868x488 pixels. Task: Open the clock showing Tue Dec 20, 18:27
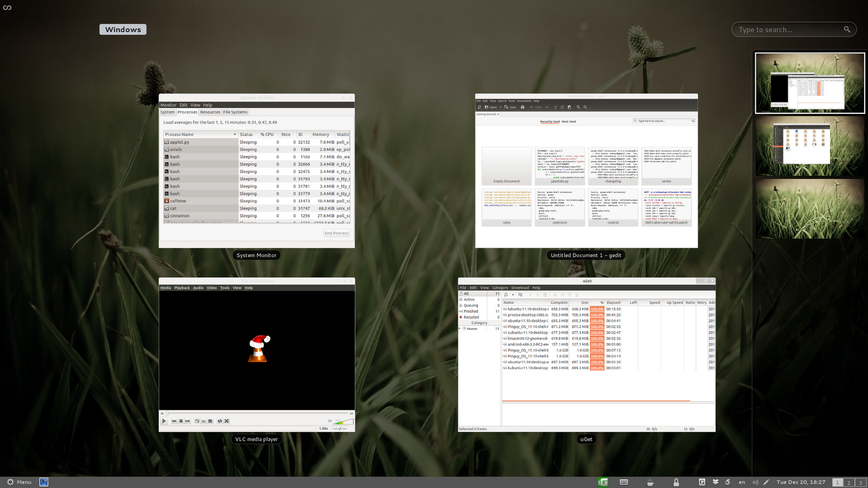[x=801, y=482]
